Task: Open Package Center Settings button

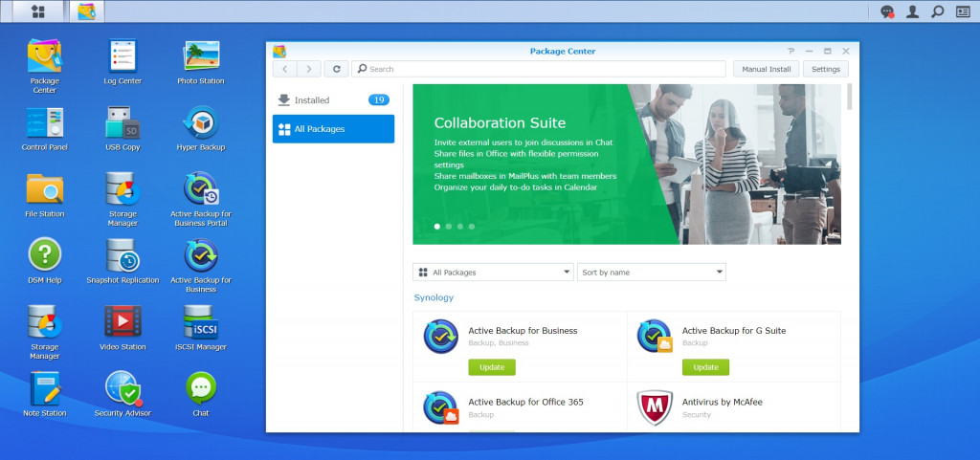Action: tap(825, 69)
